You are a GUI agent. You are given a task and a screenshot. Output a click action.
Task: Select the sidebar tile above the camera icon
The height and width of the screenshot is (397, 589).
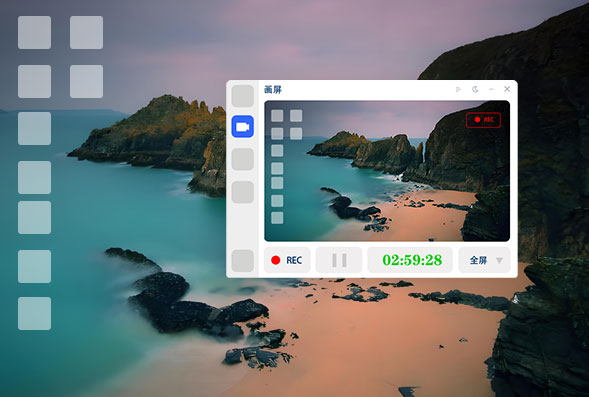point(242,96)
